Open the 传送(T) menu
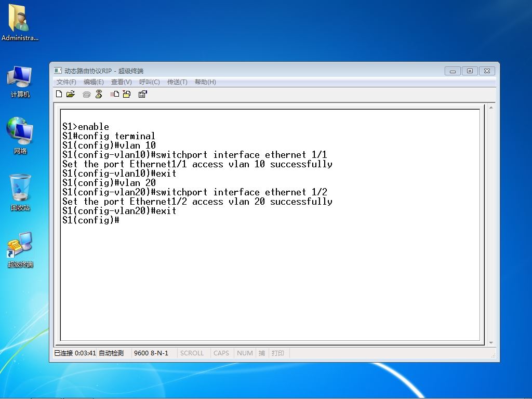The height and width of the screenshot is (399, 532). (177, 82)
